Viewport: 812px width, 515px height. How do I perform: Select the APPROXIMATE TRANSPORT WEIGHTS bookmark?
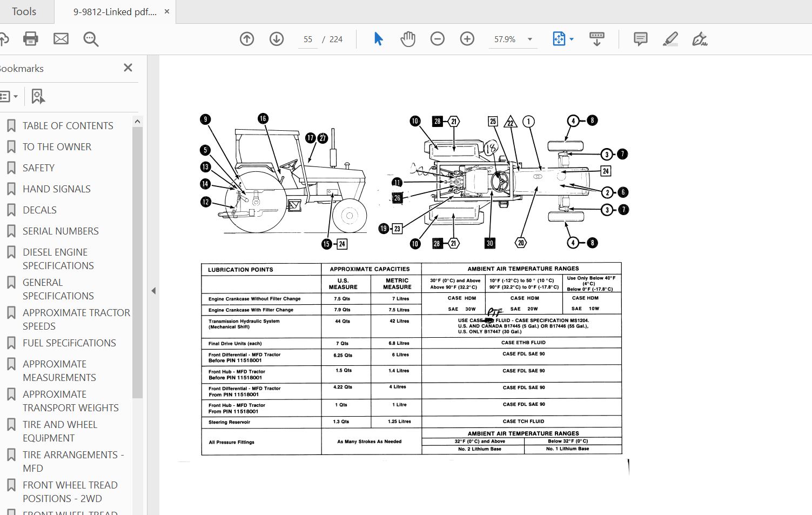point(71,401)
